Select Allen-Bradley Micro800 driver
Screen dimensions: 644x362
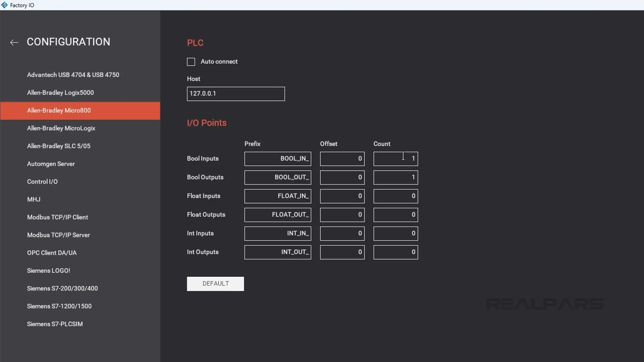80,111
